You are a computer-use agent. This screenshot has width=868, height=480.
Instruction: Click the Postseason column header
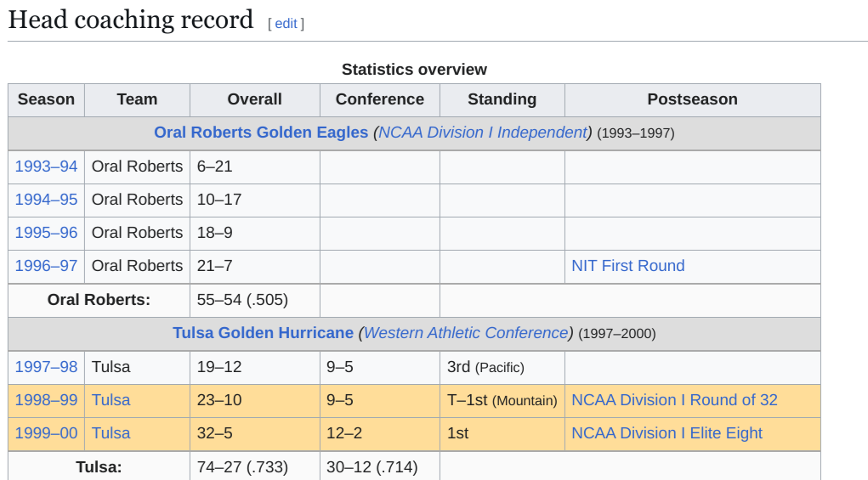click(x=692, y=99)
